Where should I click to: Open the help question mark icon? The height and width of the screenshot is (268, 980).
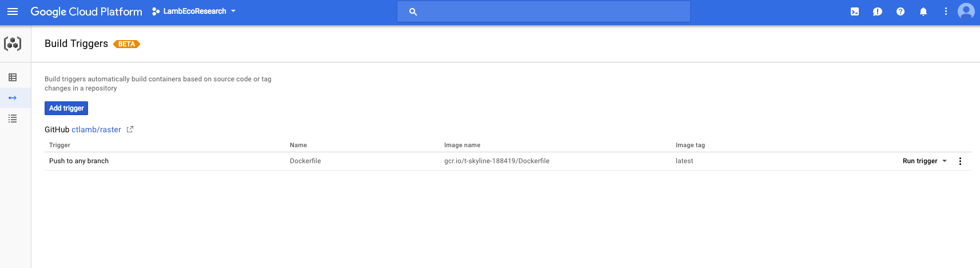click(901, 11)
